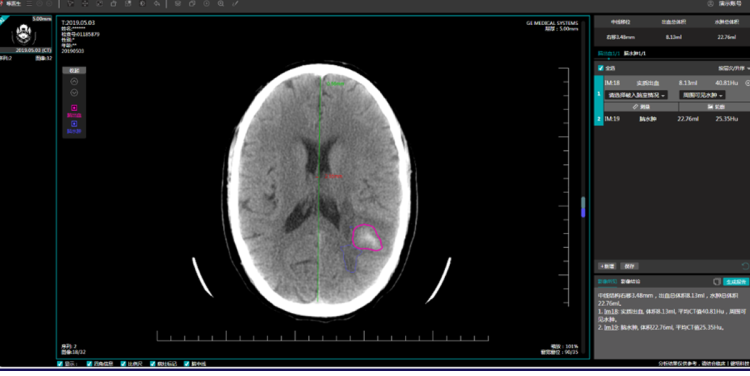Image resolution: width=750 pixels, height=376 pixels.
Task: Click the magnifier zoom tool in toolbar
Action: coord(221,4)
